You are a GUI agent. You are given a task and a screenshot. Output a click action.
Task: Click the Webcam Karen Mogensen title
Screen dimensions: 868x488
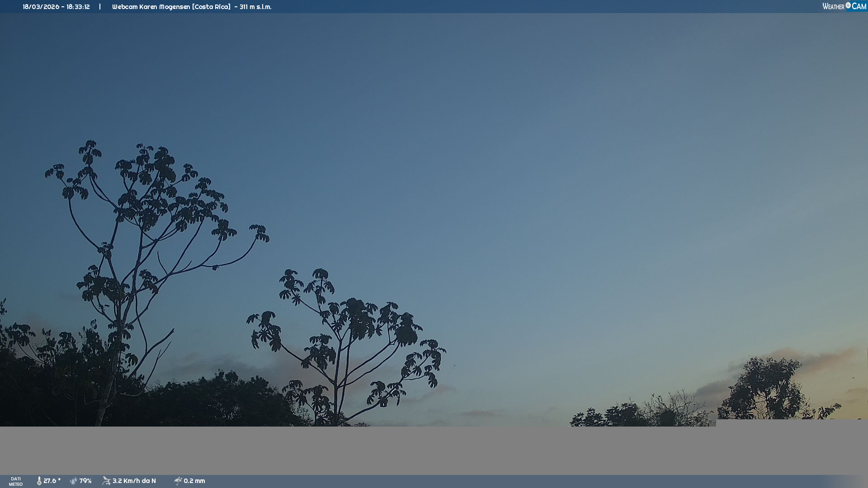pos(151,7)
